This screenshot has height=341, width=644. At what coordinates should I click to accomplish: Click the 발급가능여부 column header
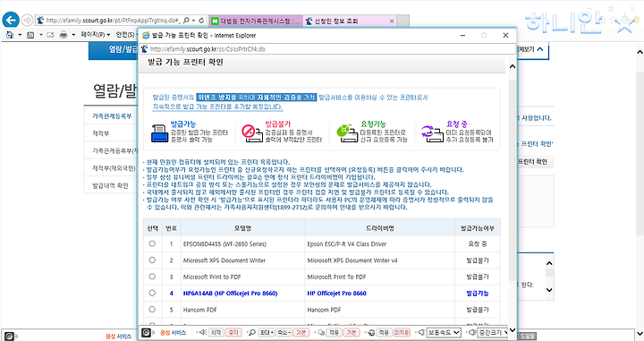point(478,228)
